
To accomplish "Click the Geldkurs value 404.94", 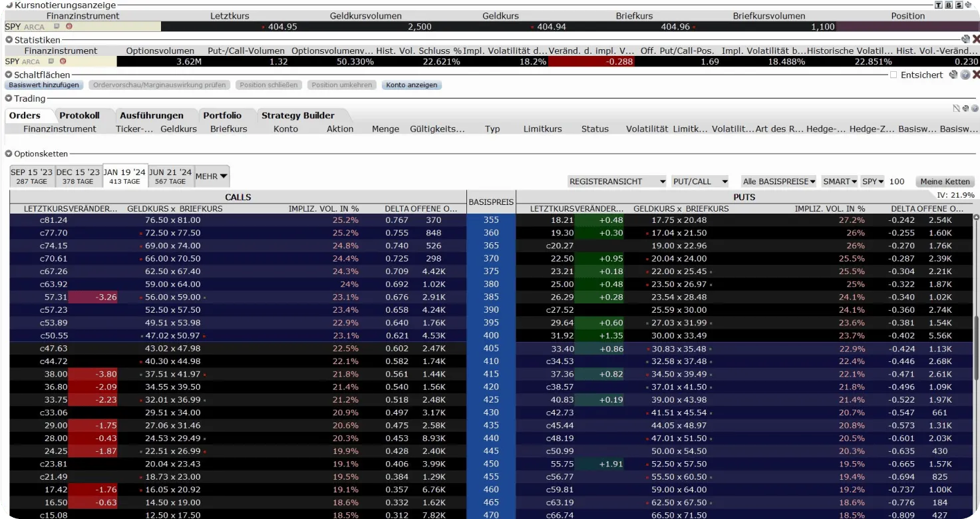I will point(551,27).
